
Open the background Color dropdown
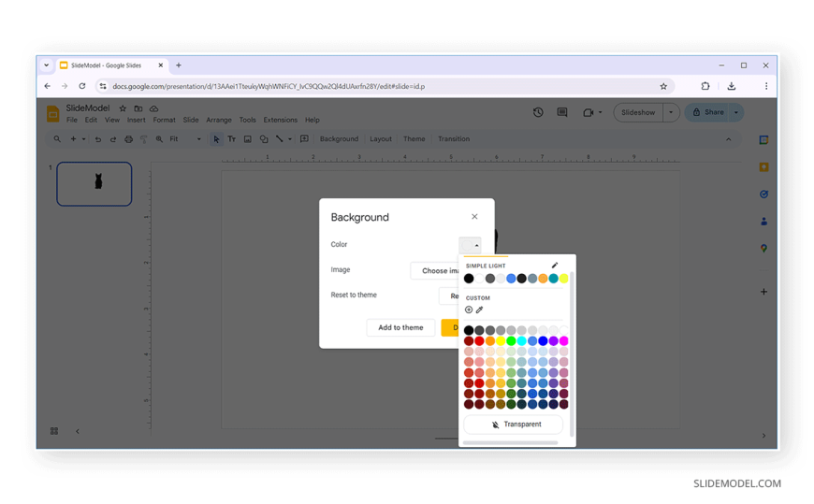(471, 245)
